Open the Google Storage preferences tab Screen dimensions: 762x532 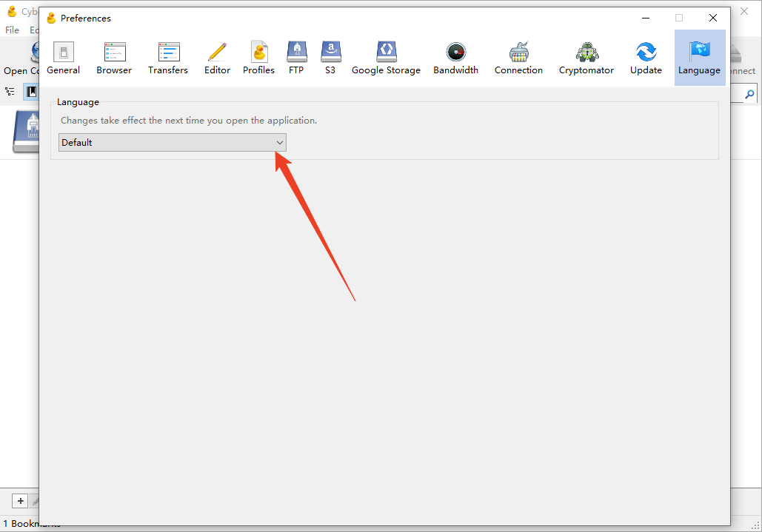click(387, 58)
